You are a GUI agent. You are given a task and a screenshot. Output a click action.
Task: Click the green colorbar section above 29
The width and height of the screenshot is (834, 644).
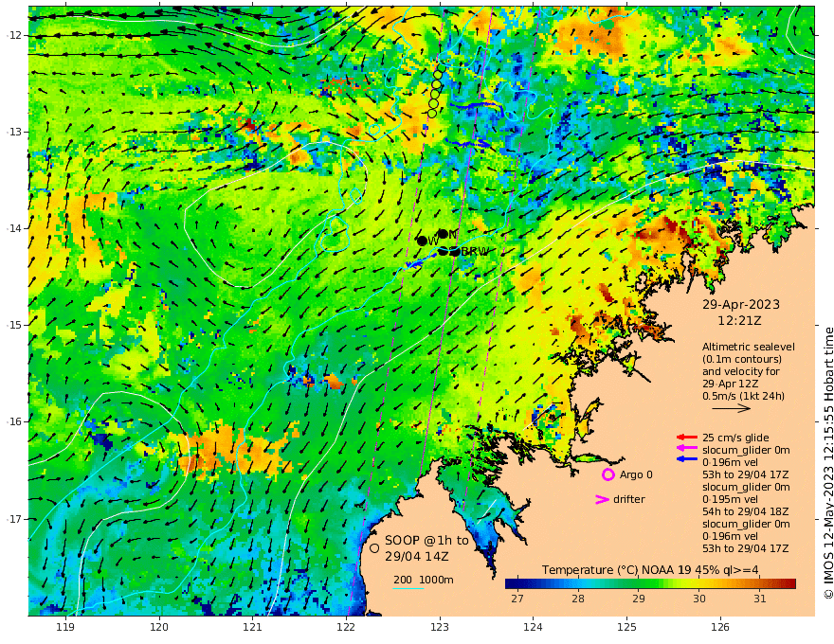[x=638, y=584]
